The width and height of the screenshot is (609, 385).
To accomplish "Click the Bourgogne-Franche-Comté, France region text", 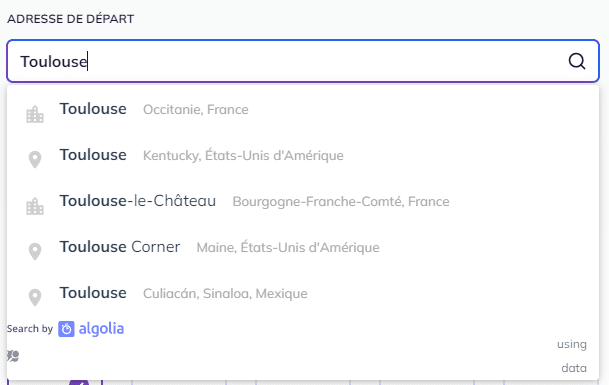I will (x=341, y=202).
